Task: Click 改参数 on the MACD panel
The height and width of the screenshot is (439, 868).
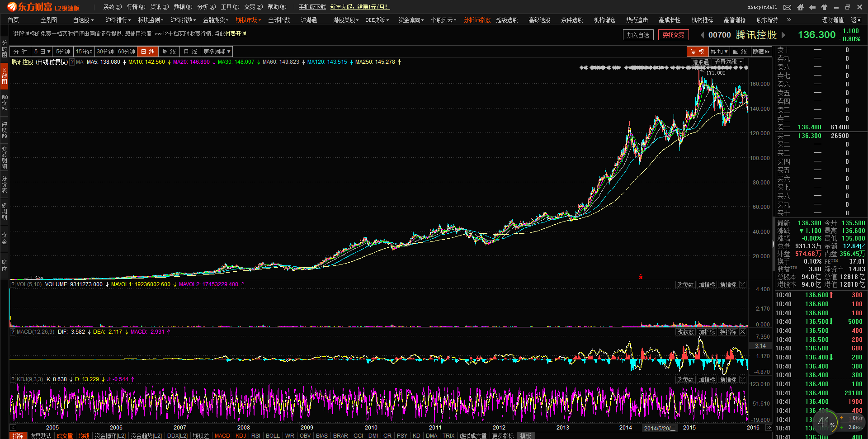Action: click(x=685, y=332)
